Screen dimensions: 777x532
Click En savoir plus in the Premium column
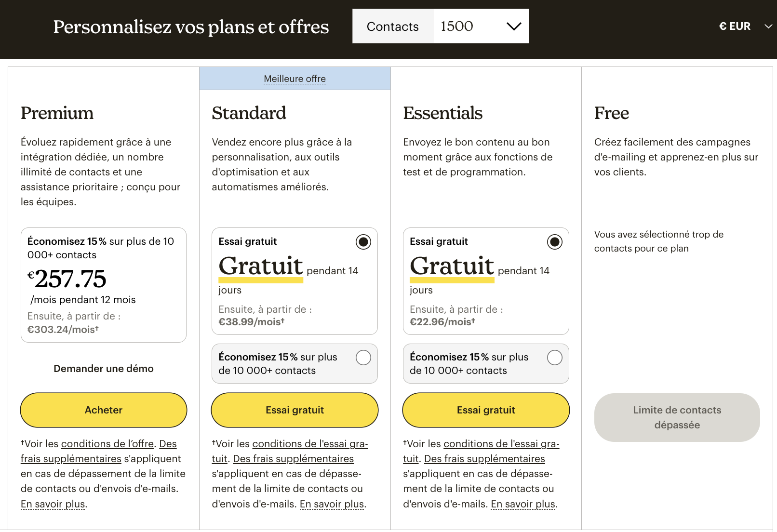[x=53, y=504]
